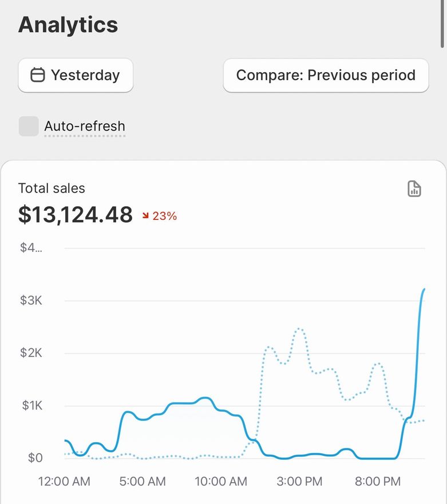Click the 10:00 AM axis label

coord(221,482)
